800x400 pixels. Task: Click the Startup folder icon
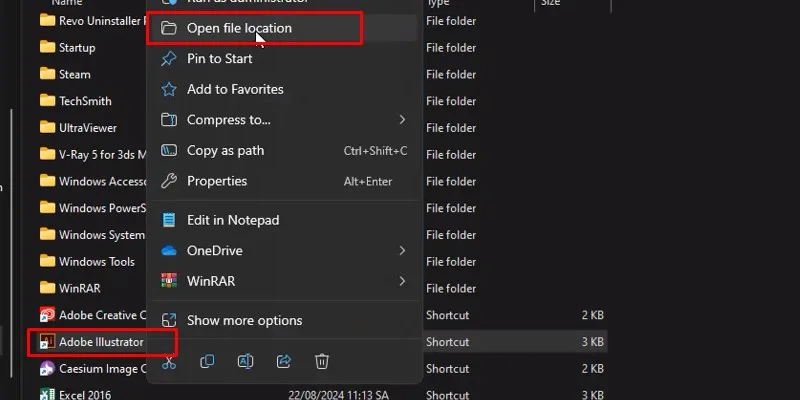(47, 47)
